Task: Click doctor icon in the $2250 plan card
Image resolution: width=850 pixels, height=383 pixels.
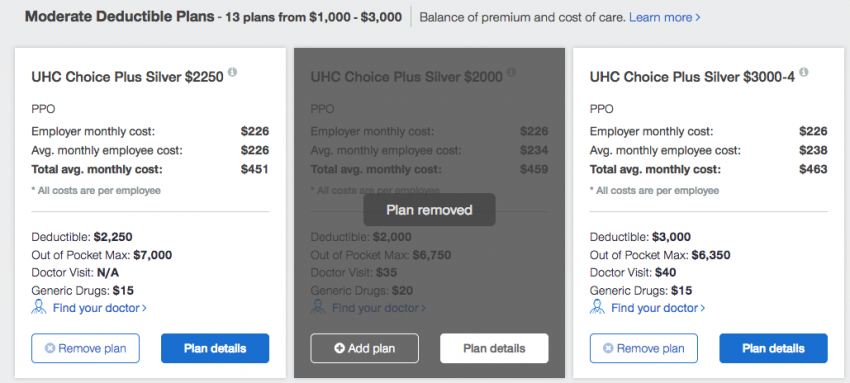Action: (39, 307)
